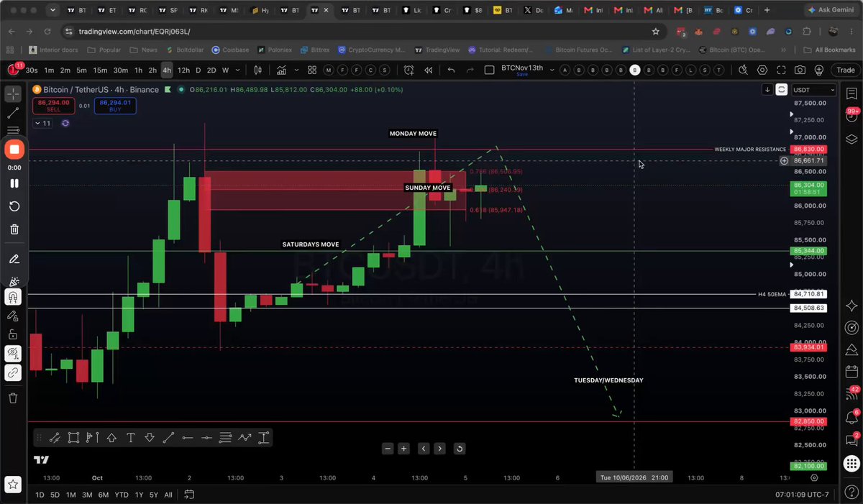This screenshot has height=504, width=863.
Task: Select the crosshair cursor tool
Action: click(14, 95)
